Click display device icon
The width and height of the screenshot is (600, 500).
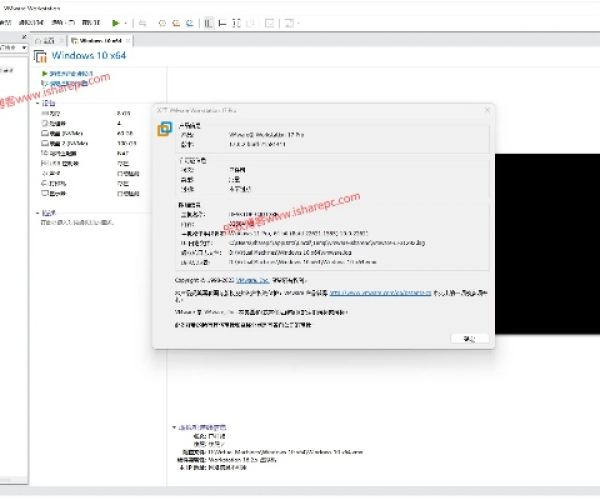(x=45, y=193)
